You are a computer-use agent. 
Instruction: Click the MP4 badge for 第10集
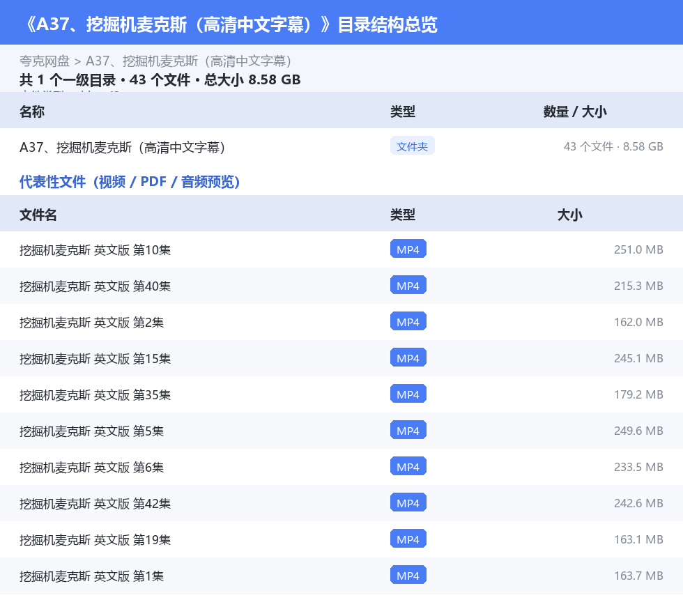point(408,249)
